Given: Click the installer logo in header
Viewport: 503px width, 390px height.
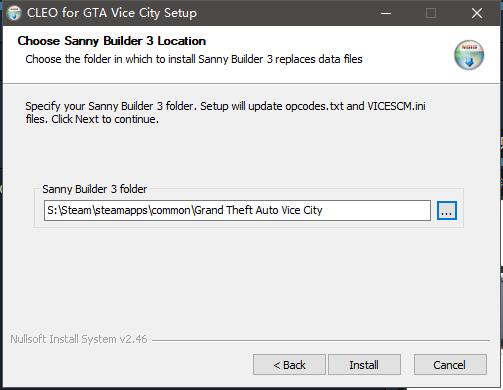Looking at the screenshot, I should 469,55.
